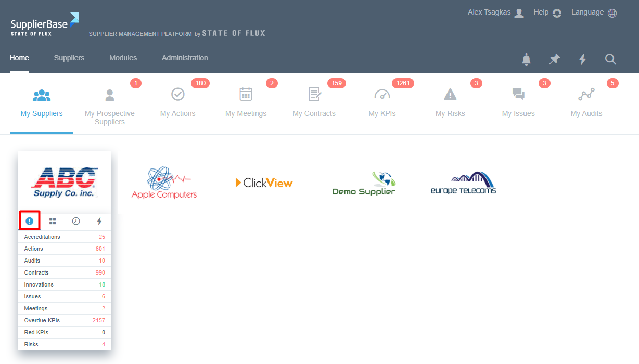
Task: Click the clock history icon on ABC card
Action: click(x=76, y=221)
